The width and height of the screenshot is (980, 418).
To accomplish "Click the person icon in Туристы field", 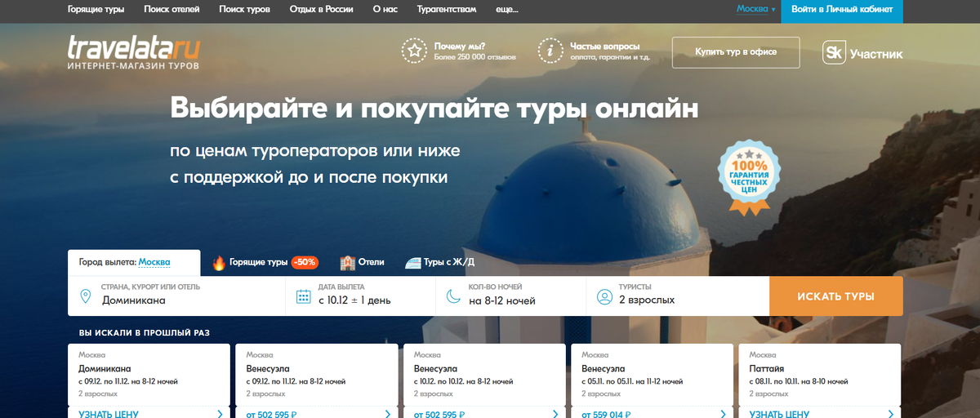I will tap(604, 296).
